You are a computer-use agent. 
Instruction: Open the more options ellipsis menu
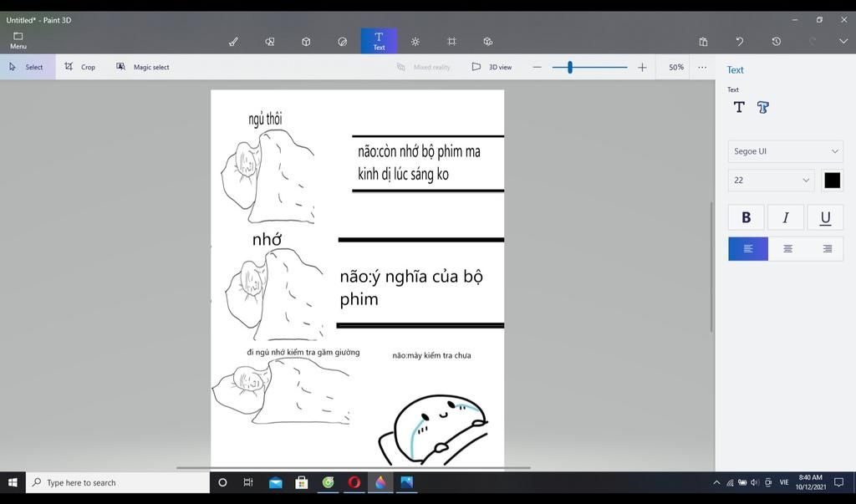pos(702,67)
